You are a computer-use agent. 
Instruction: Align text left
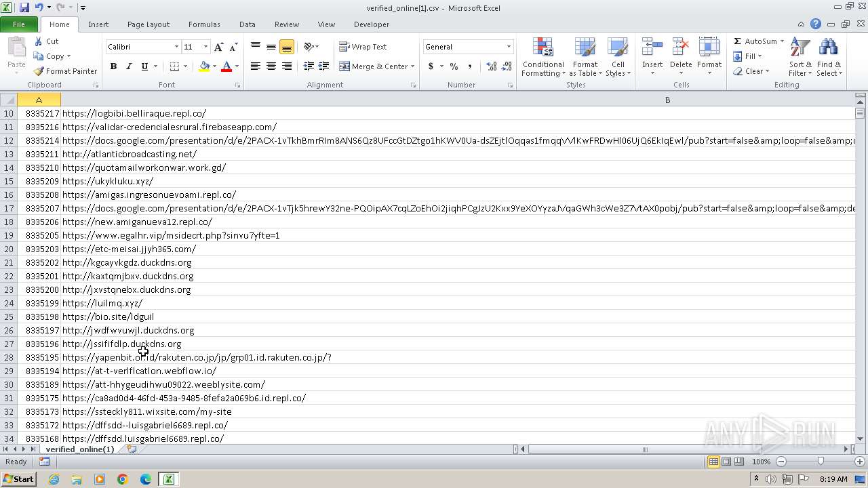(256, 66)
